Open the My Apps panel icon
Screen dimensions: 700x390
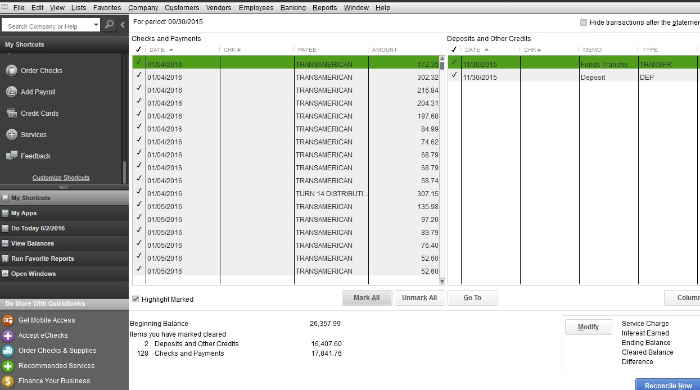point(5,213)
